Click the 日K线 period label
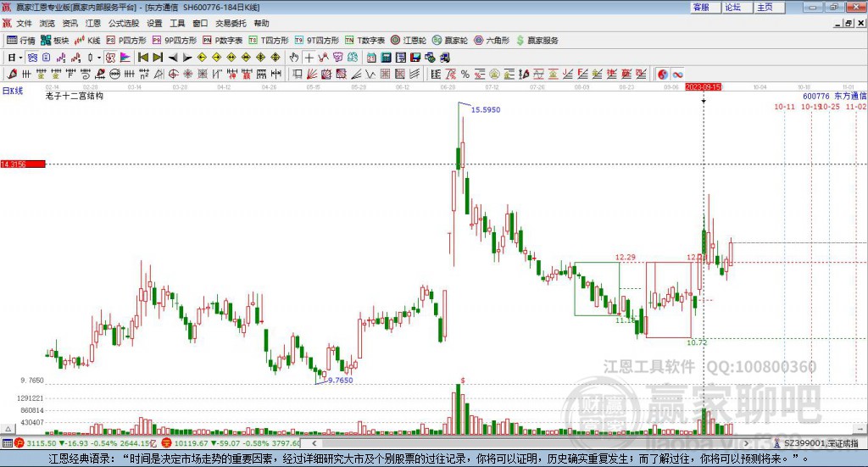The image size is (868, 467). pyautogui.click(x=13, y=91)
